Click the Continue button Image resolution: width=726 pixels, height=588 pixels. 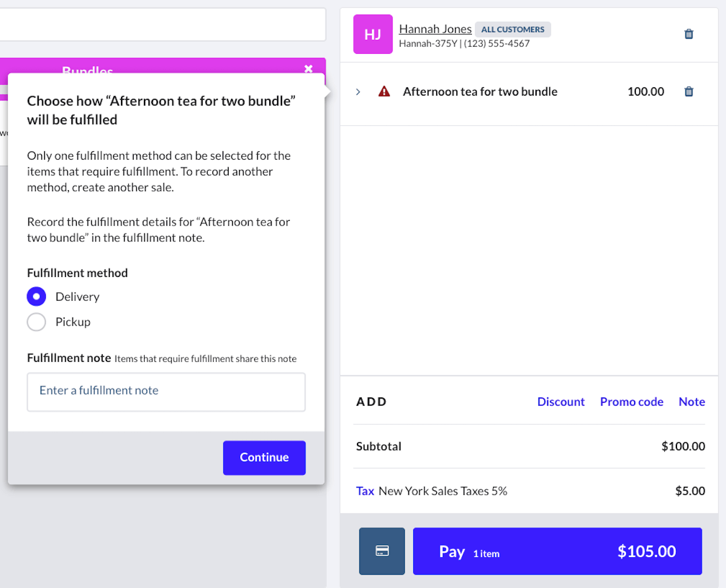click(264, 457)
